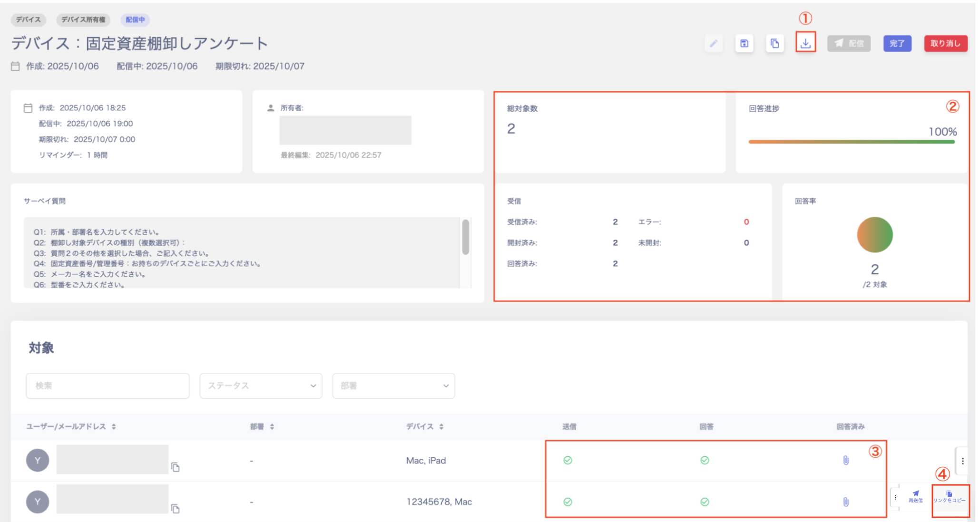Screen dimensions: 980x522
Task: Click the survey questions scrollbar
Action: (x=465, y=237)
